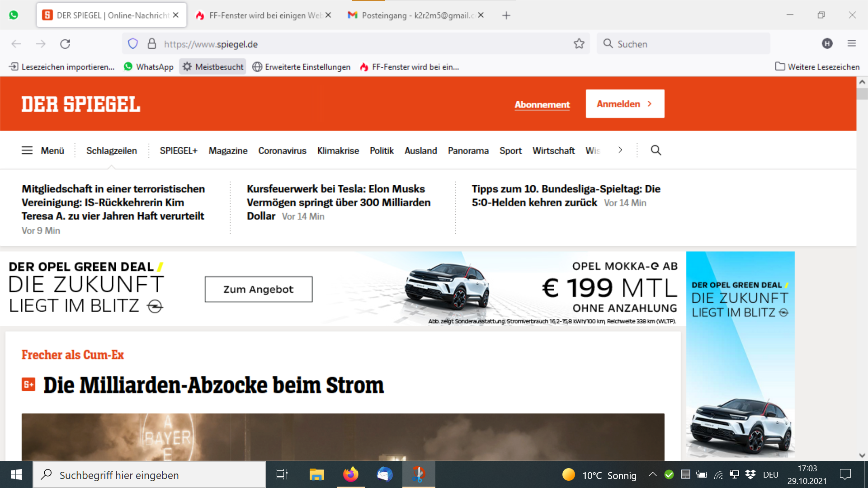Image resolution: width=868 pixels, height=488 pixels.
Task: Click the page vertical scrollbar thumb
Action: coord(862,94)
